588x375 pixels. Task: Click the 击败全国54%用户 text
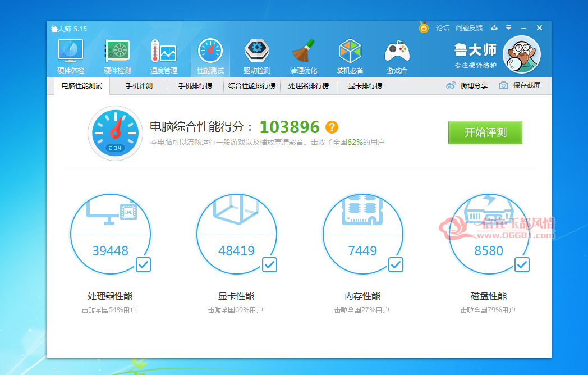tap(109, 310)
